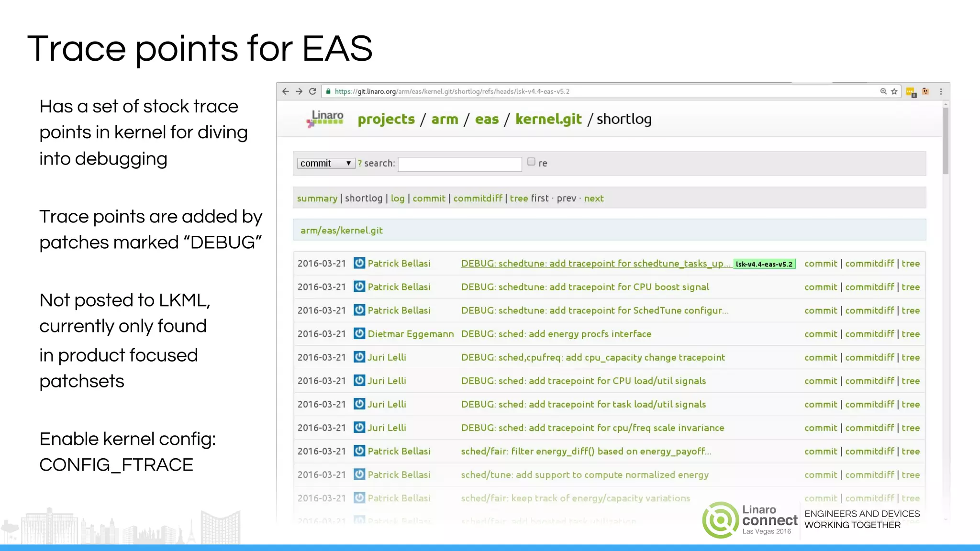Open the 'commit' search type dropdown
The width and height of the screenshot is (980, 551).
(326, 164)
